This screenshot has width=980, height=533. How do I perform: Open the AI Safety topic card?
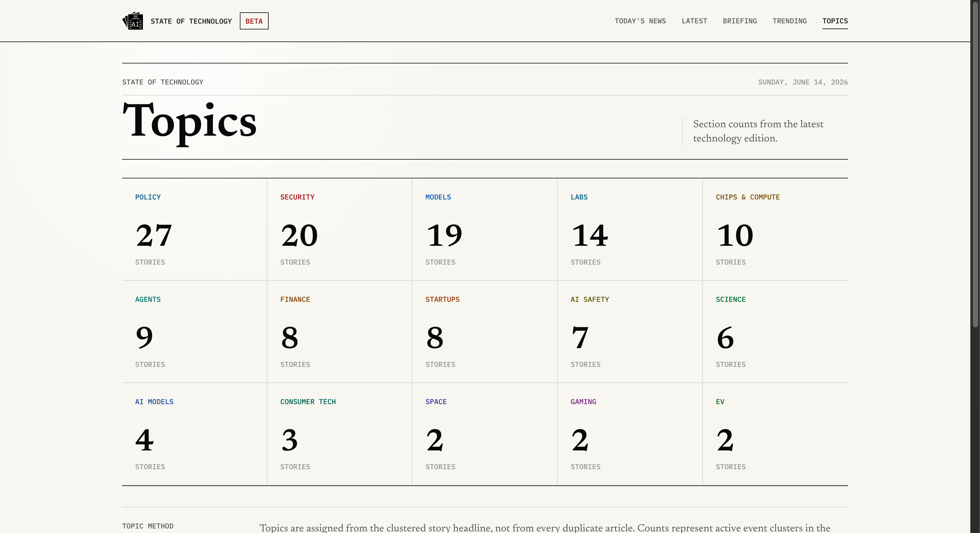pyautogui.click(x=630, y=332)
